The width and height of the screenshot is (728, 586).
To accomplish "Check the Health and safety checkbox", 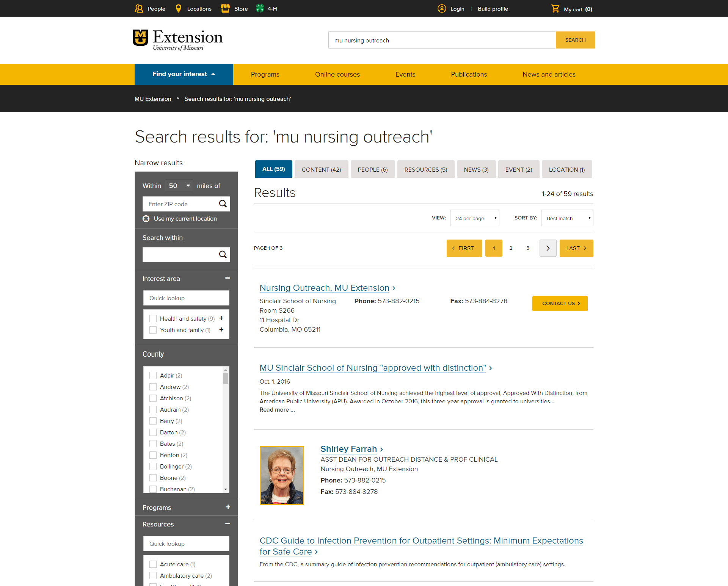I will (x=153, y=319).
